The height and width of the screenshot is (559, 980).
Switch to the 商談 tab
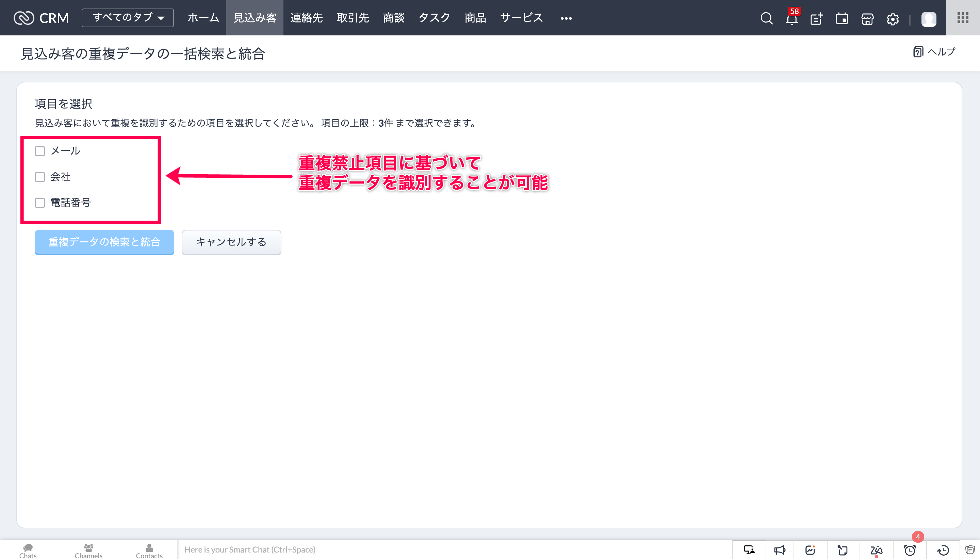(394, 18)
